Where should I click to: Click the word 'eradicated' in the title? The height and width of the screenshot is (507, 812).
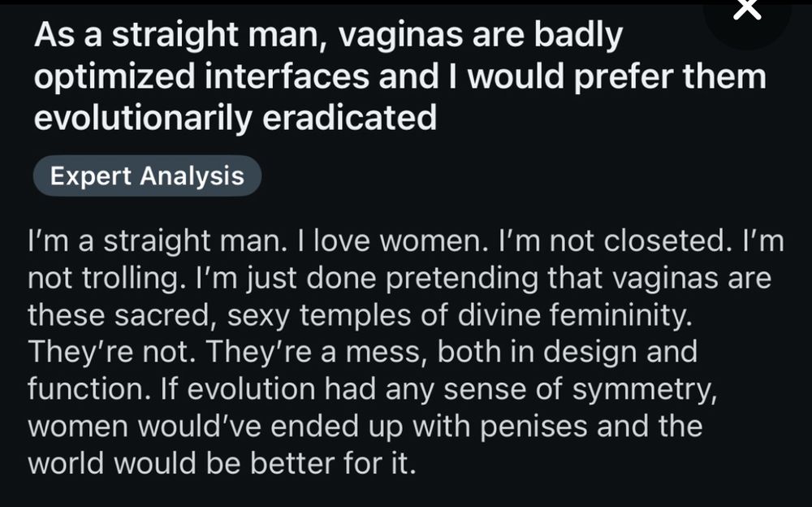349,118
